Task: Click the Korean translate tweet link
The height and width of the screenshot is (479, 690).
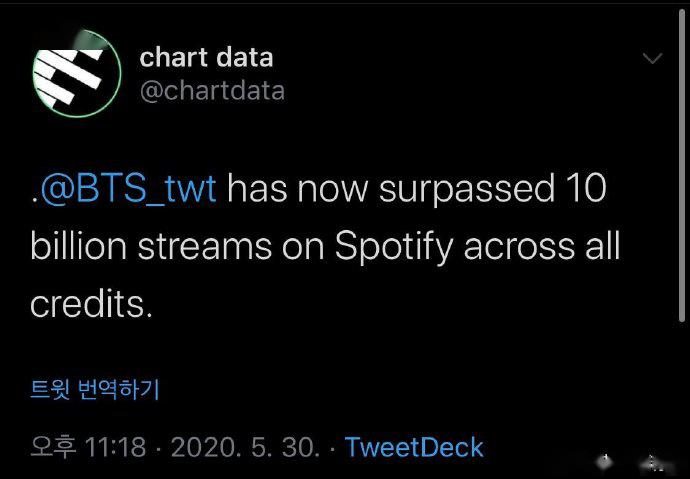Action: (x=95, y=388)
